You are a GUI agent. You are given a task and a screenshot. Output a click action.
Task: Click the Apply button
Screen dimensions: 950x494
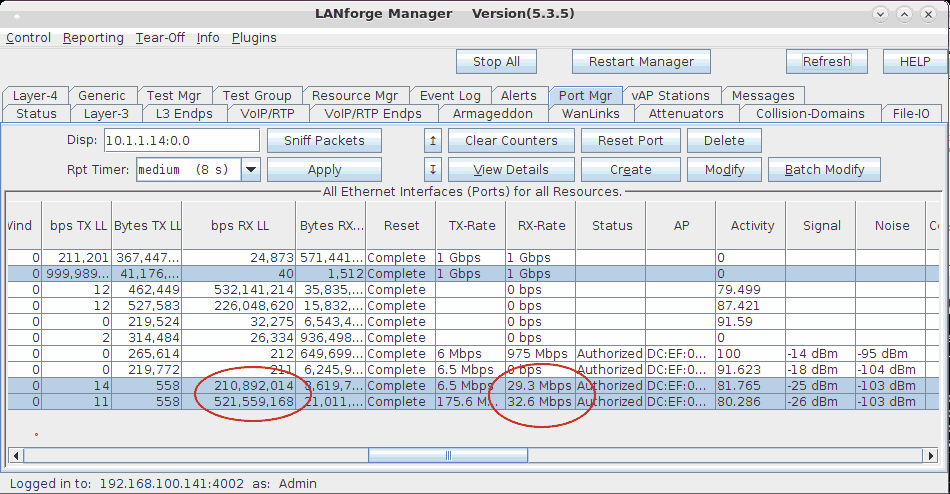pos(324,170)
